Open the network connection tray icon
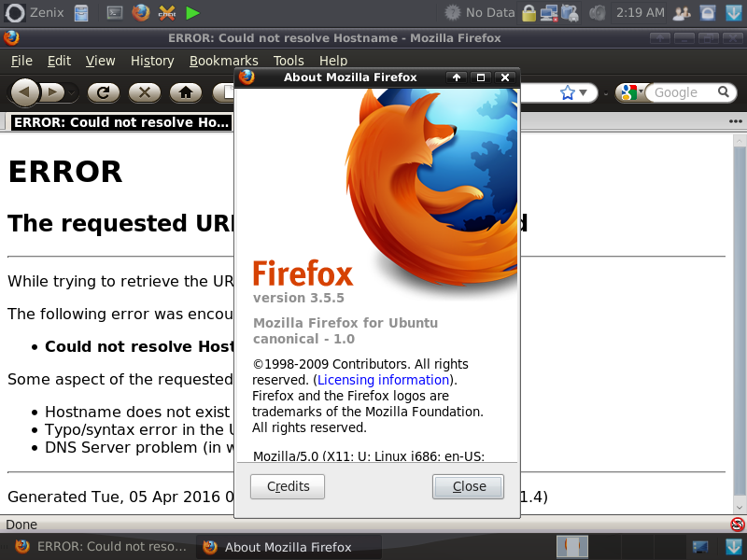747x560 pixels. [x=548, y=13]
